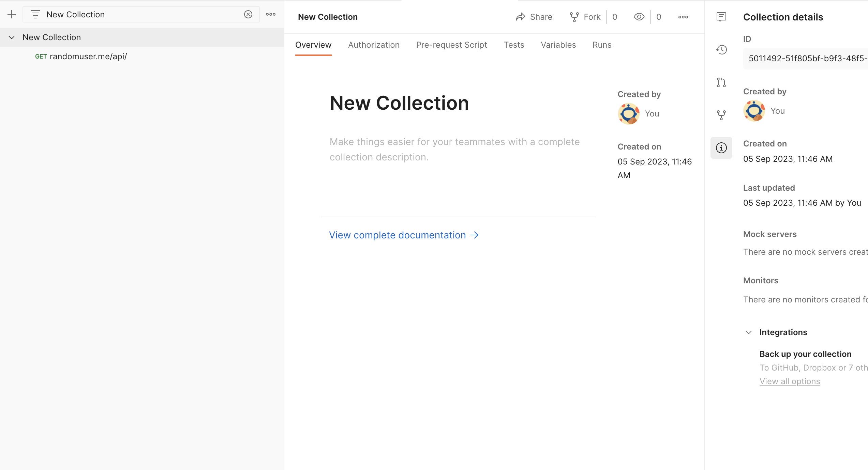The image size is (868, 470).
Task: Open collection header three-dot actions menu
Action: [x=683, y=17]
